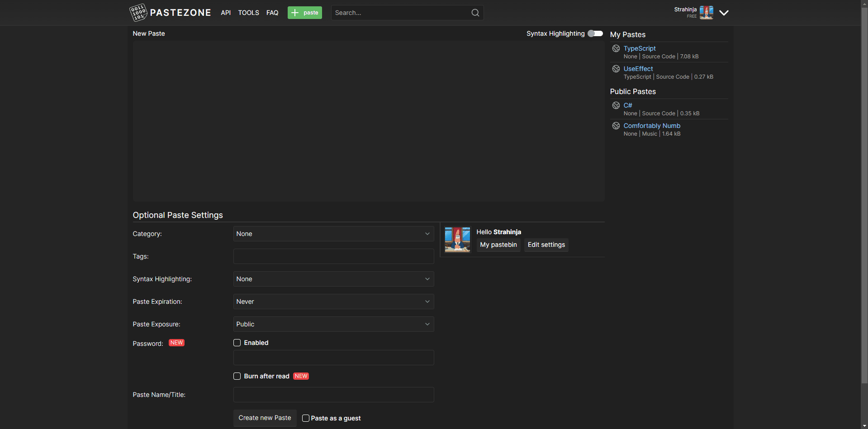The width and height of the screenshot is (868, 429).
Task: Click the search magnifying glass icon
Action: [474, 12]
